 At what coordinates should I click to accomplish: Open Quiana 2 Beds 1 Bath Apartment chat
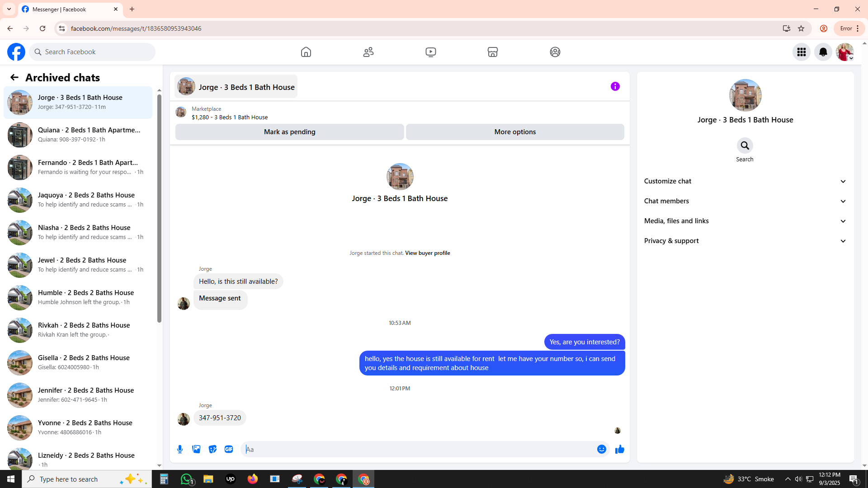tap(78, 135)
